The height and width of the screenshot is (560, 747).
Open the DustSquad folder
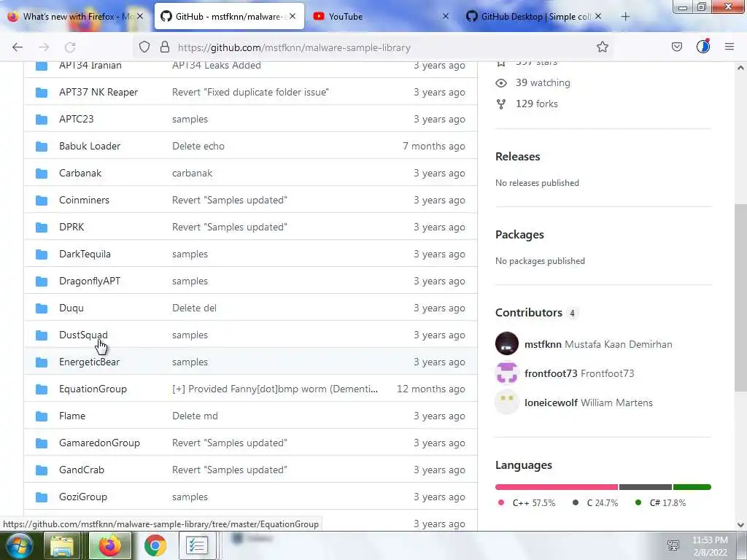pyautogui.click(x=83, y=335)
